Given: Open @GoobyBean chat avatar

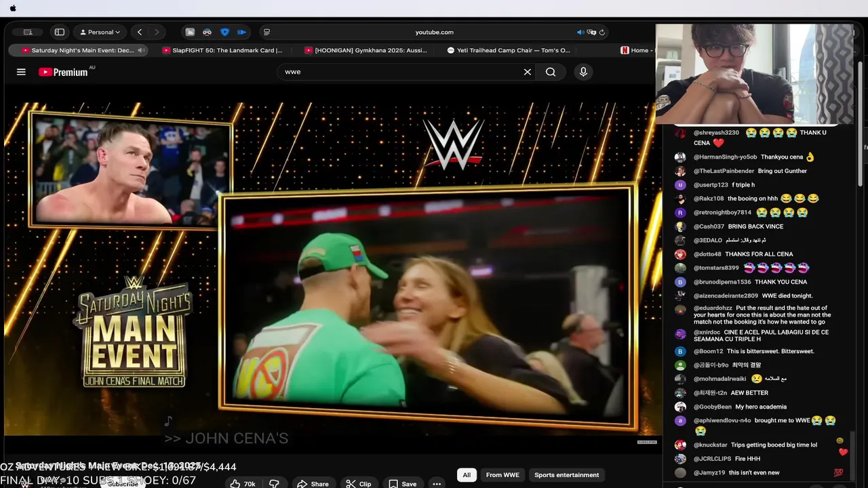Looking at the screenshot, I should pyautogui.click(x=680, y=407).
